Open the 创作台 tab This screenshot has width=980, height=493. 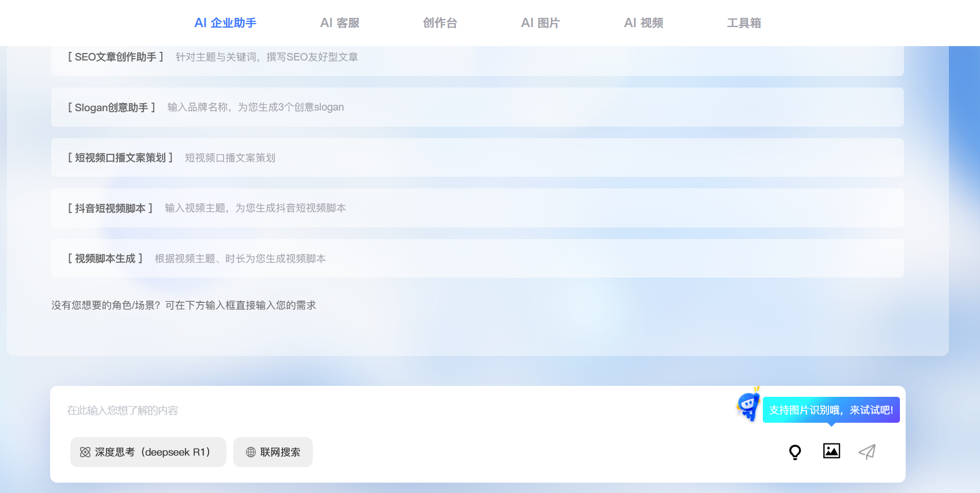click(440, 23)
